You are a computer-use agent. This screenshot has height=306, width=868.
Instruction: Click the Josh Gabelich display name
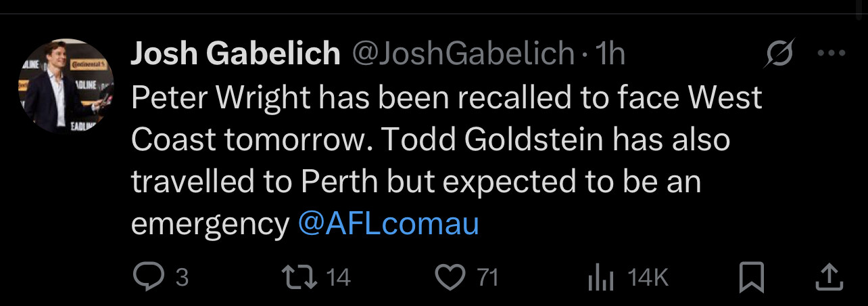235,54
